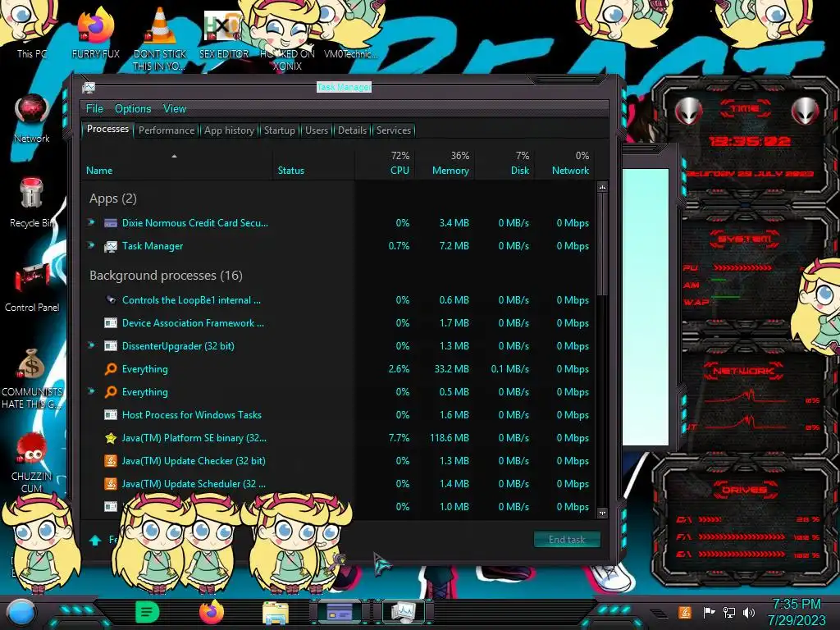Image resolution: width=840 pixels, height=630 pixels.
Task: Open File Explorer from the taskbar
Action: pos(276,613)
